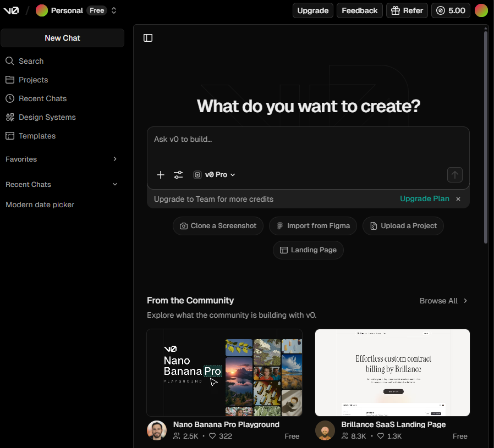Click the Upgrade button in header
494x448 pixels.
pos(313,10)
